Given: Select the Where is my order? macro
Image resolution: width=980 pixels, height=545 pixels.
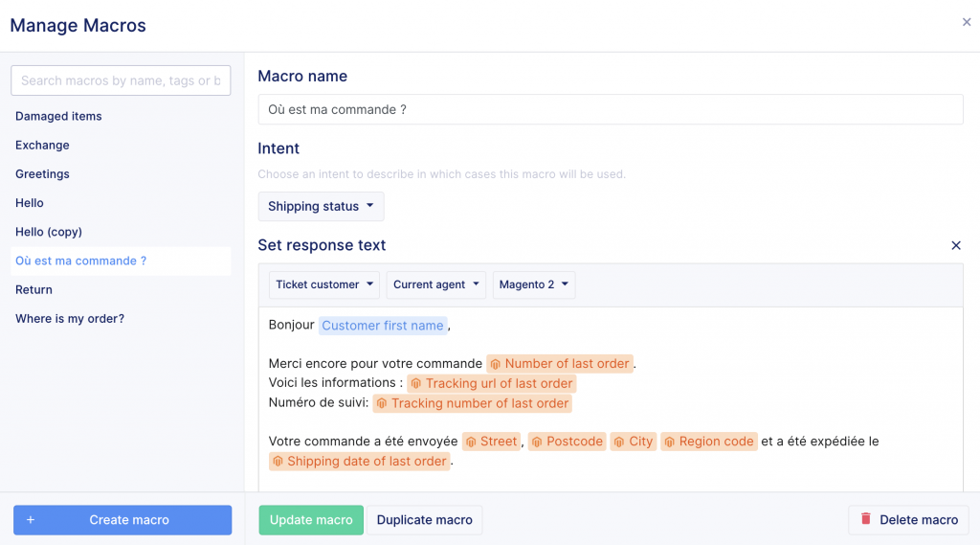Looking at the screenshot, I should [x=121, y=319].
